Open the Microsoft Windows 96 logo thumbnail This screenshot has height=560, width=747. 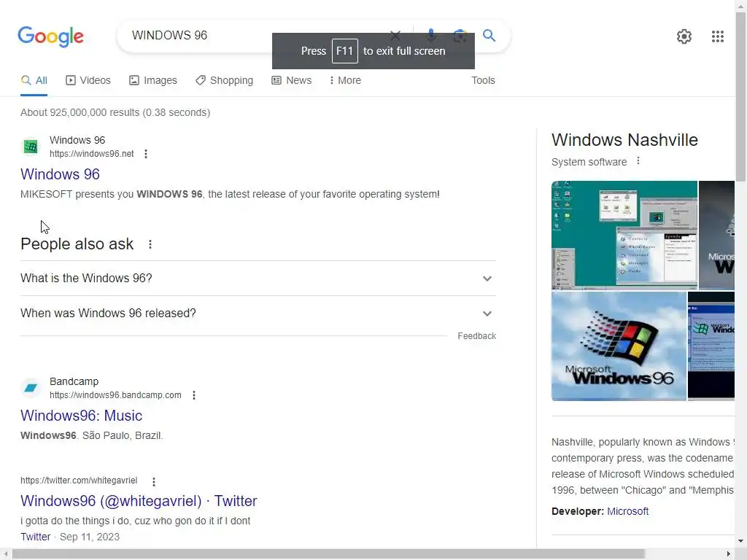coord(619,346)
